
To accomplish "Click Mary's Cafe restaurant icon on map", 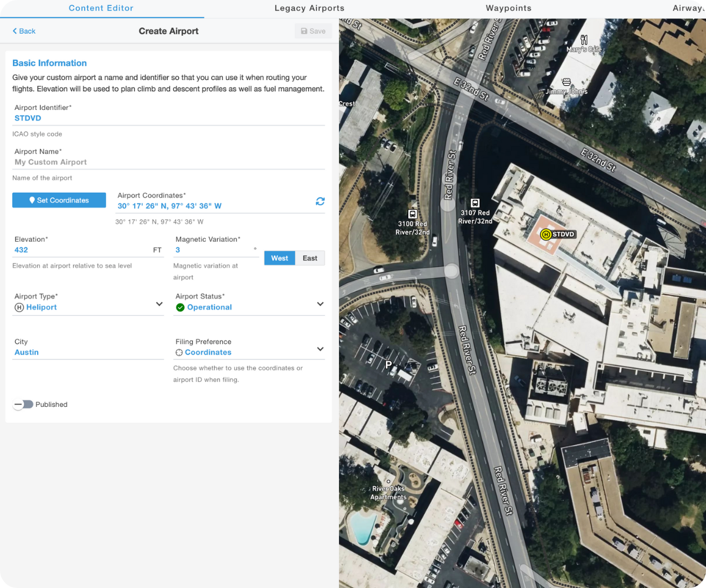I will coord(584,40).
